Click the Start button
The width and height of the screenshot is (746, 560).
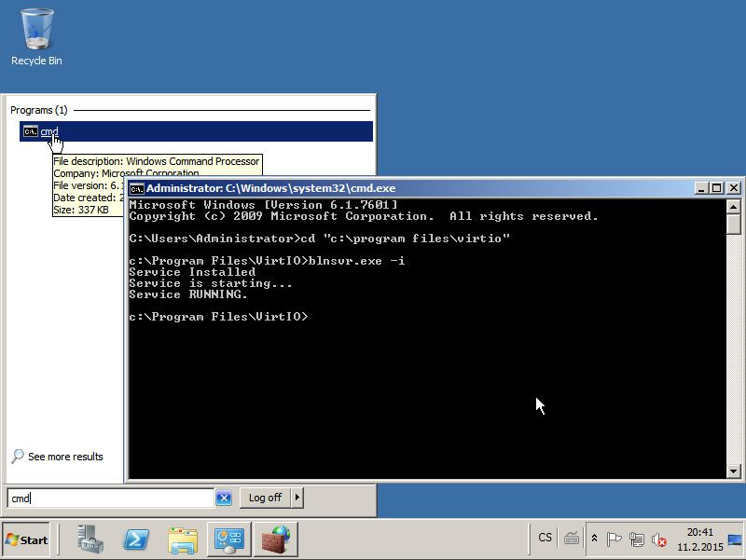click(27, 540)
